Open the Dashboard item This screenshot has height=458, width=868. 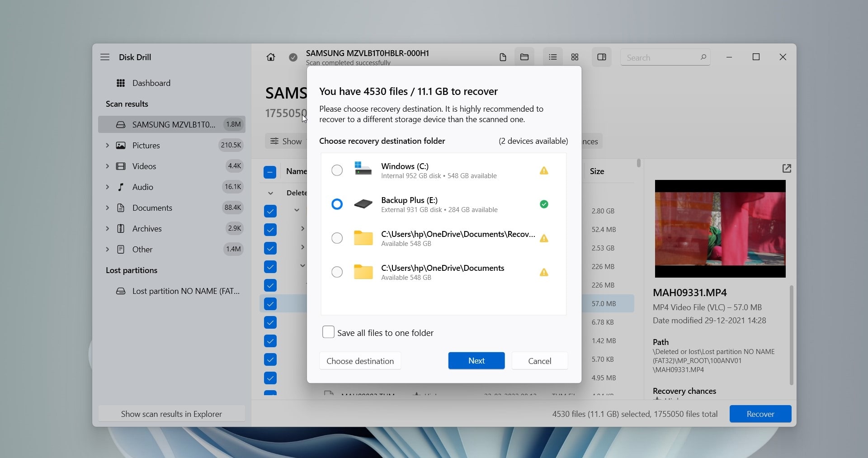(172, 83)
